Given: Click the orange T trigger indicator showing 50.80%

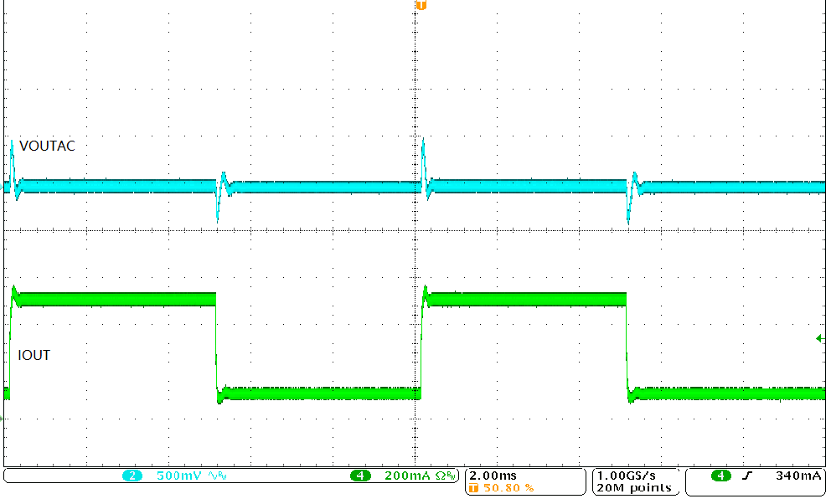Looking at the screenshot, I should pos(474,488).
